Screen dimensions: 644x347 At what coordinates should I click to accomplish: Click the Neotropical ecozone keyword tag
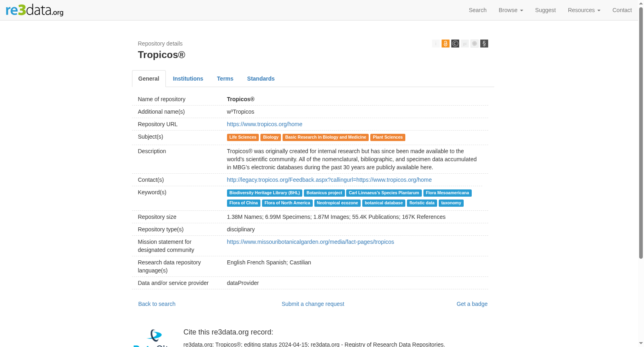(337, 203)
